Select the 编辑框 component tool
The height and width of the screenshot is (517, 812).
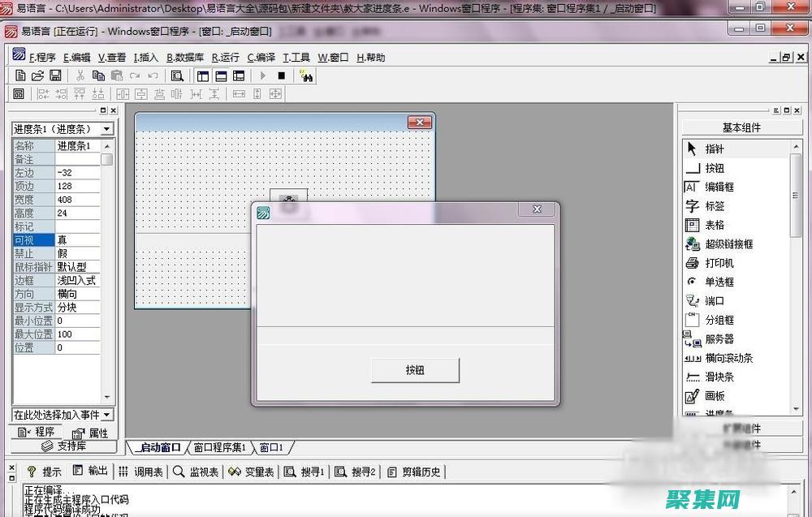coord(718,187)
